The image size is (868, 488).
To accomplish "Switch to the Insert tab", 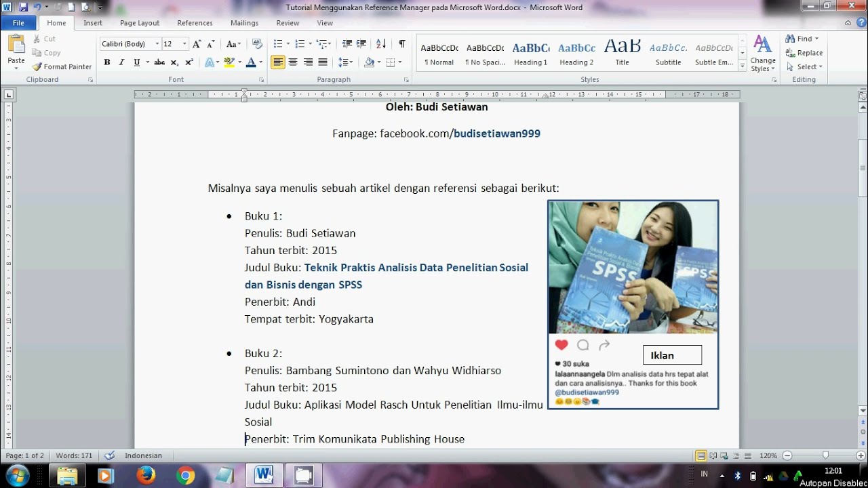I will pyautogui.click(x=93, y=22).
